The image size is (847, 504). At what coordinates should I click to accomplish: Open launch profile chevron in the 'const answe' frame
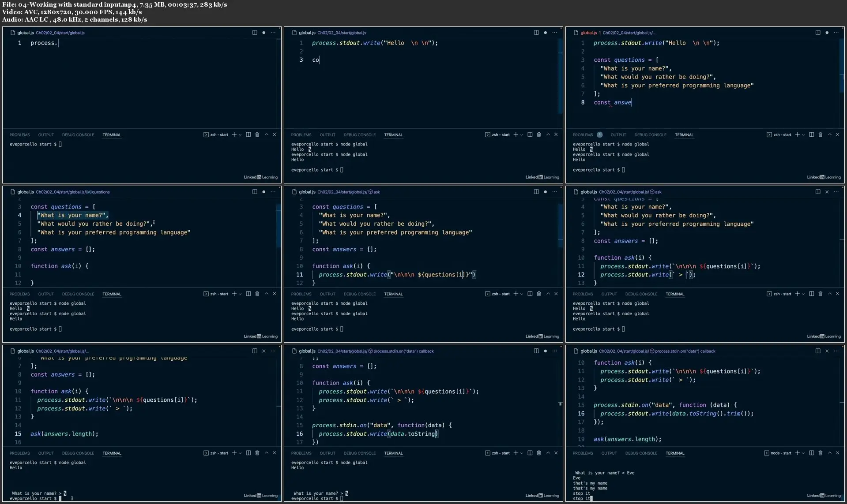pyautogui.click(x=803, y=135)
